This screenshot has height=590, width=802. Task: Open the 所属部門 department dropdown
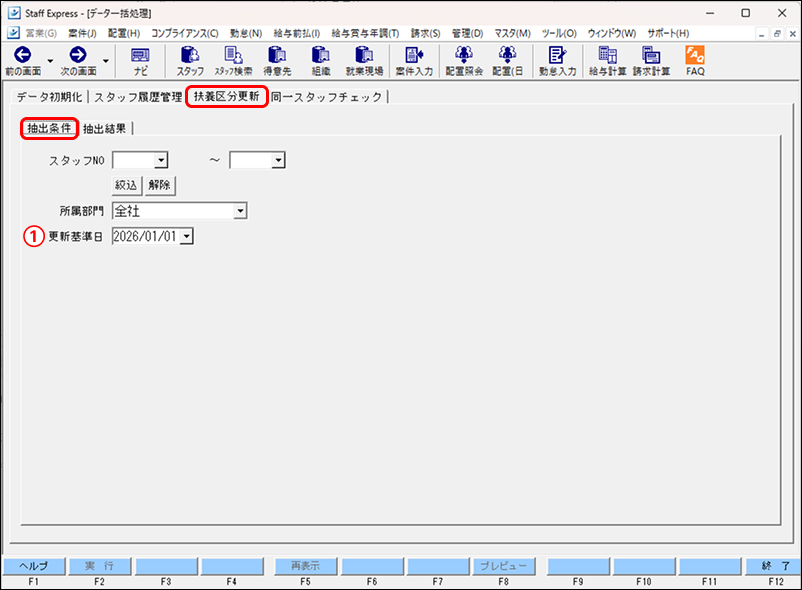pos(240,211)
